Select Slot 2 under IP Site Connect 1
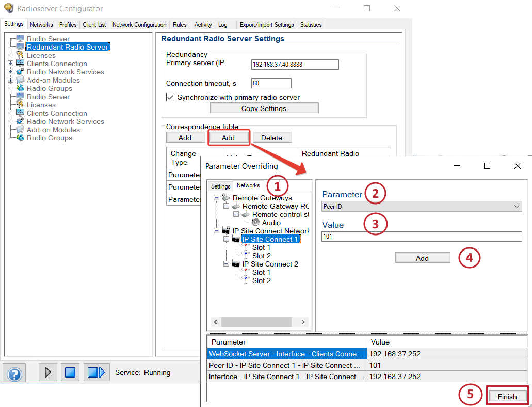Image resolution: width=532 pixels, height=407 pixels. [x=261, y=256]
